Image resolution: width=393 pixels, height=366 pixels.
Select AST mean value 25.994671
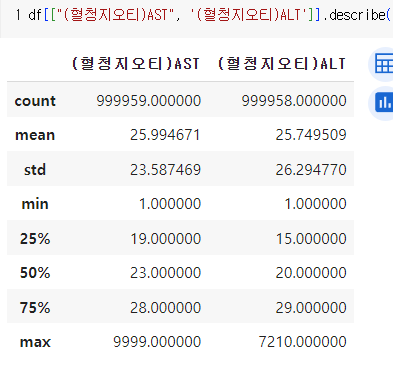[165, 135]
